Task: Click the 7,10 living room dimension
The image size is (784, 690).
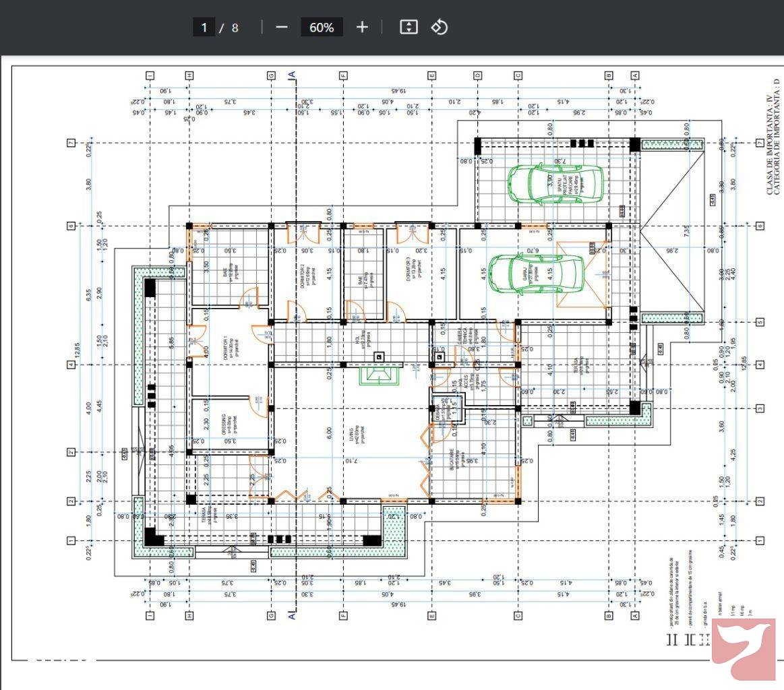Action: tap(351, 461)
